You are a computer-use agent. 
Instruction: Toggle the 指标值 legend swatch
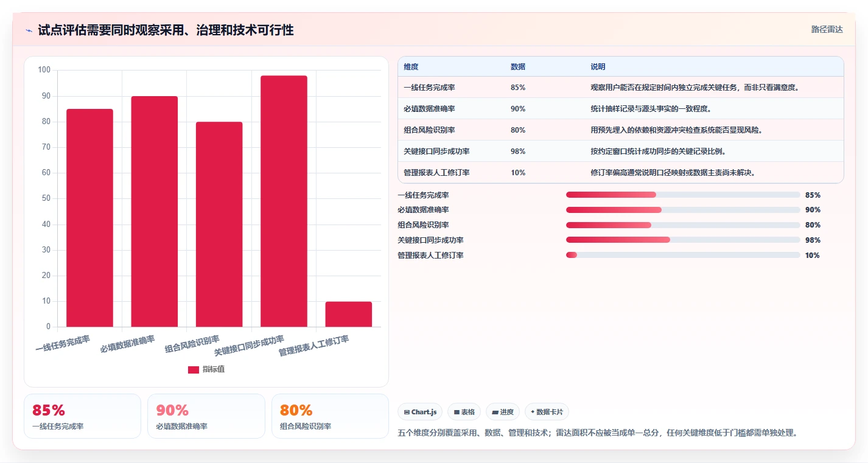point(194,369)
